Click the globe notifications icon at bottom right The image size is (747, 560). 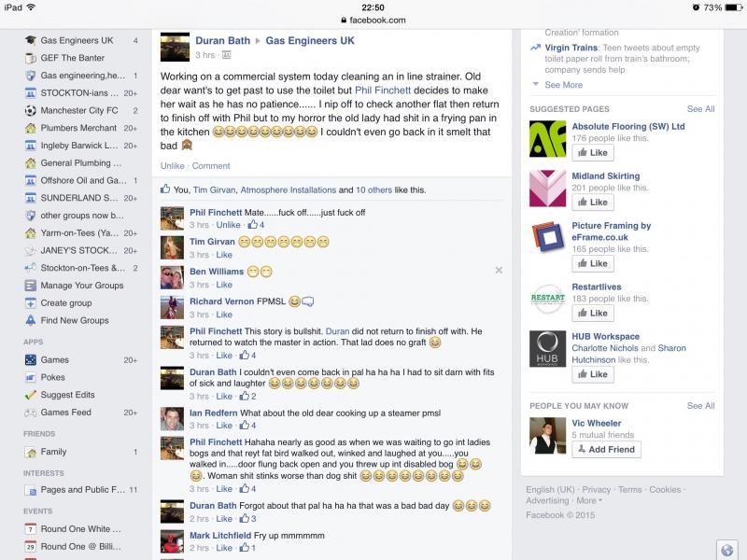[727, 551]
